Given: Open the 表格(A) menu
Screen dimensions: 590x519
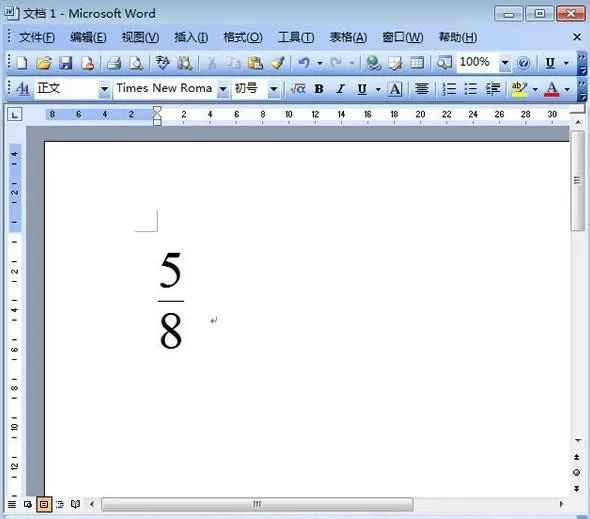Looking at the screenshot, I should click(348, 37).
